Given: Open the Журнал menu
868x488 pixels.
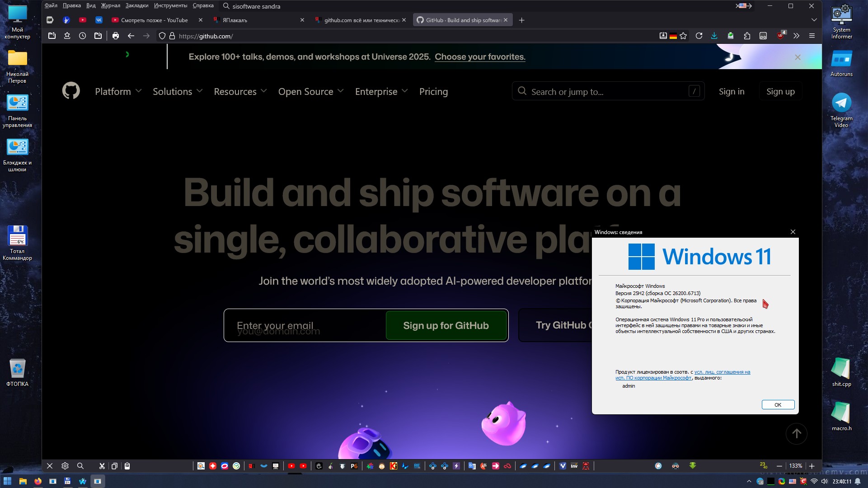Looking at the screenshot, I should pyautogui.click(x=111, y=5).
